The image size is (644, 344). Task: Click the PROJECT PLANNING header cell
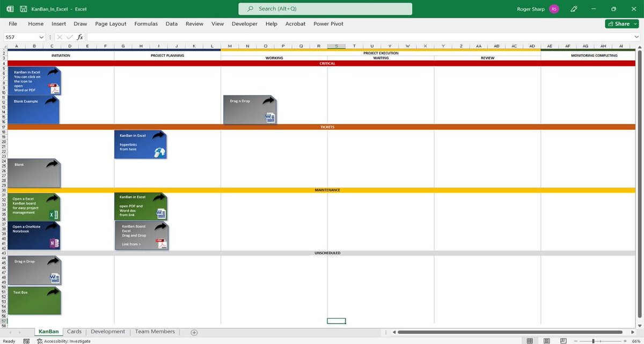pyautogui.click(x=167, y=55)
